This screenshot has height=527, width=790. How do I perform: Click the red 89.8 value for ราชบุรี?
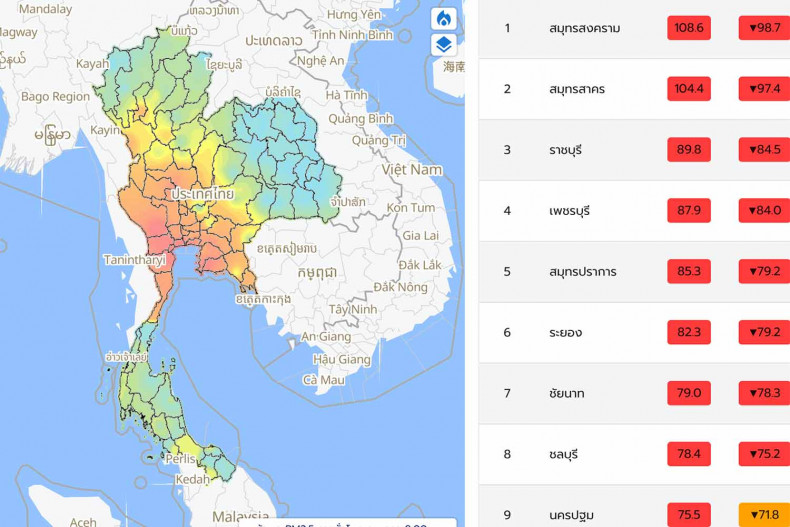689,150
